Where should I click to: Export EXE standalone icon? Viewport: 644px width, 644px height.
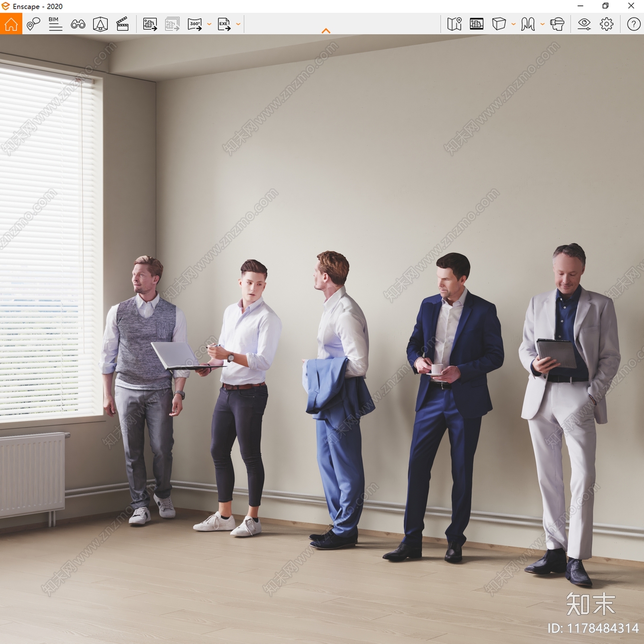224,24
